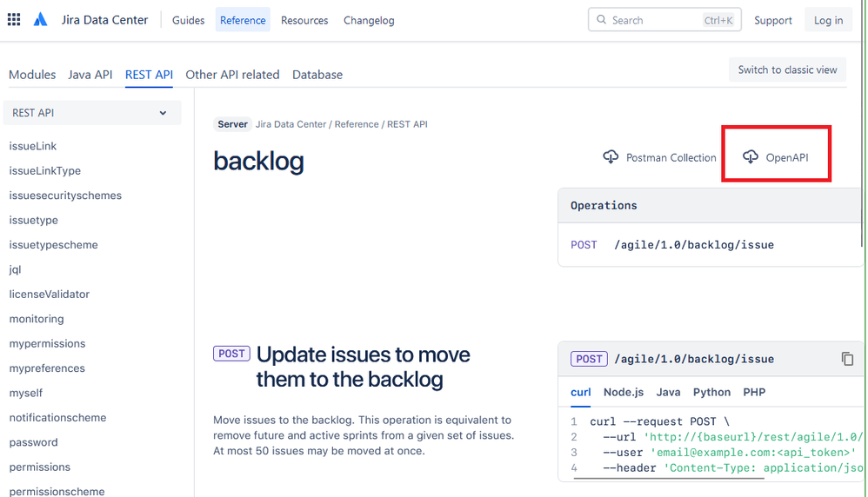Click the Switch to classic view button
Screen dimensions: 868x497
coord(787,70)
